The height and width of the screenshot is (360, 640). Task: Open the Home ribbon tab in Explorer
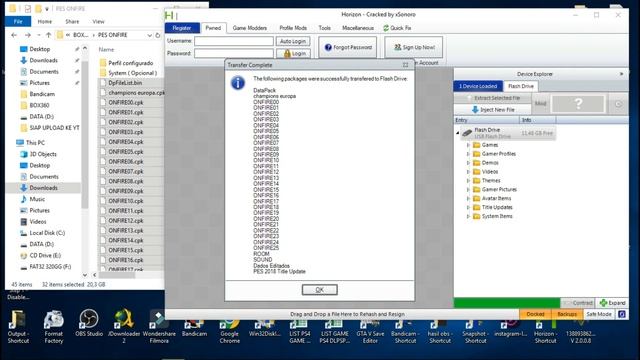(44, 21)
